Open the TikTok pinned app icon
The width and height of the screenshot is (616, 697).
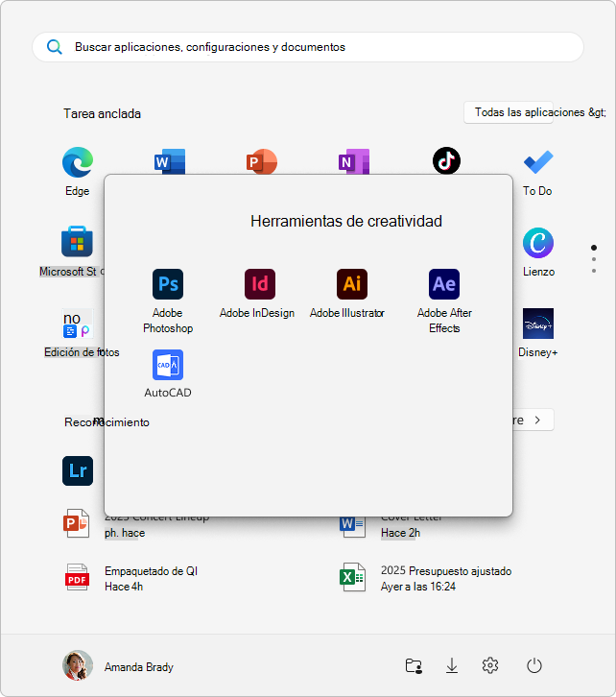pyautogui.click(x=446, y=160)
